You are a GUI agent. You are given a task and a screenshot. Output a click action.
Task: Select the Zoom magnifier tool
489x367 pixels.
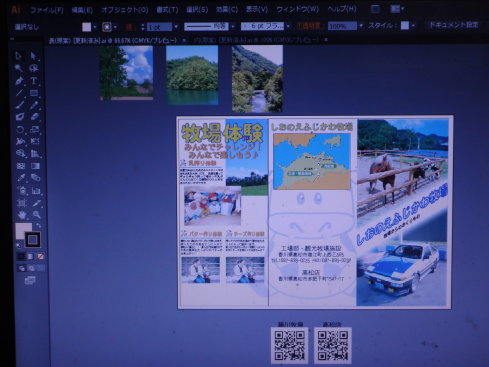click(36, 214)
